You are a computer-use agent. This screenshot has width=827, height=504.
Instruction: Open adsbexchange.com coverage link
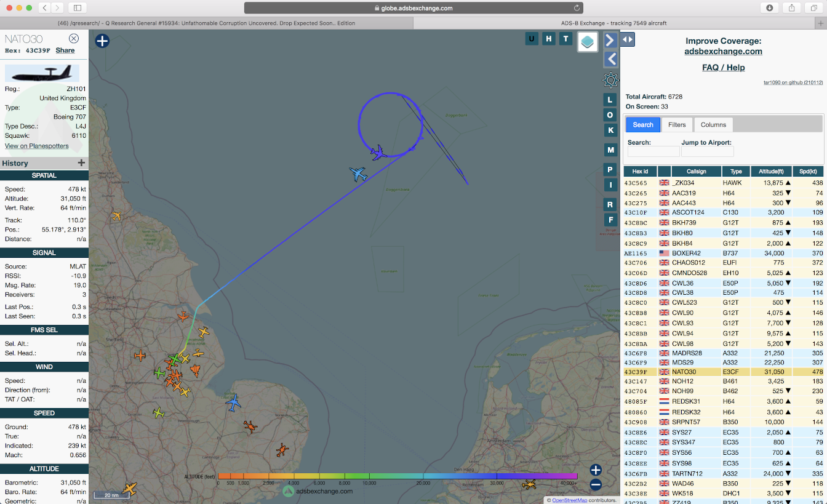pos(723,52)
